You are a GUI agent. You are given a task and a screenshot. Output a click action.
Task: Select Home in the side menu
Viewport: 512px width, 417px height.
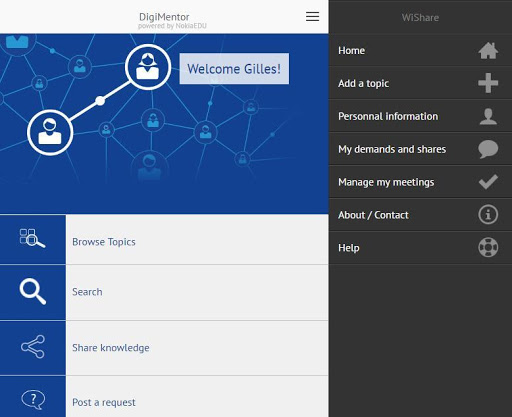[x=420, y=50]
